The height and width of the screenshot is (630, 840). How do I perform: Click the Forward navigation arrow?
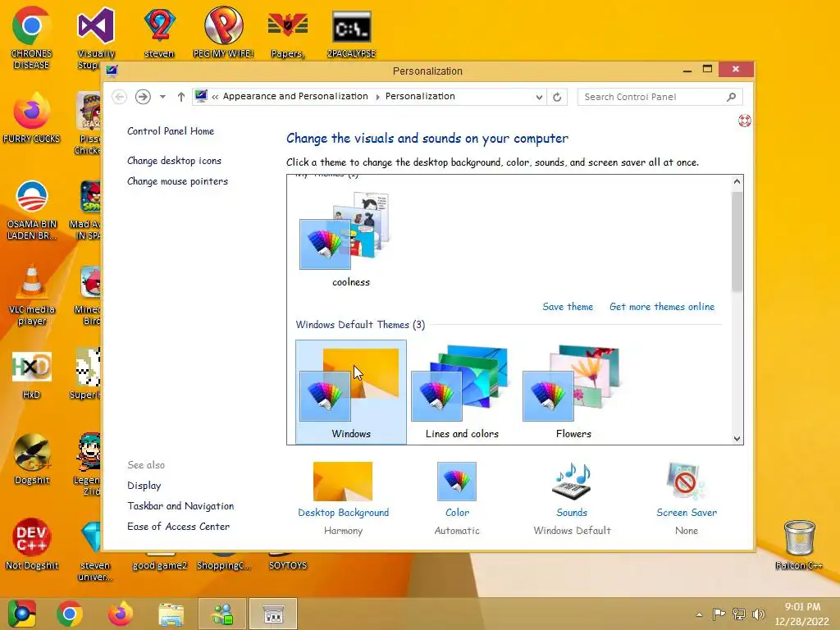point(143,97)
